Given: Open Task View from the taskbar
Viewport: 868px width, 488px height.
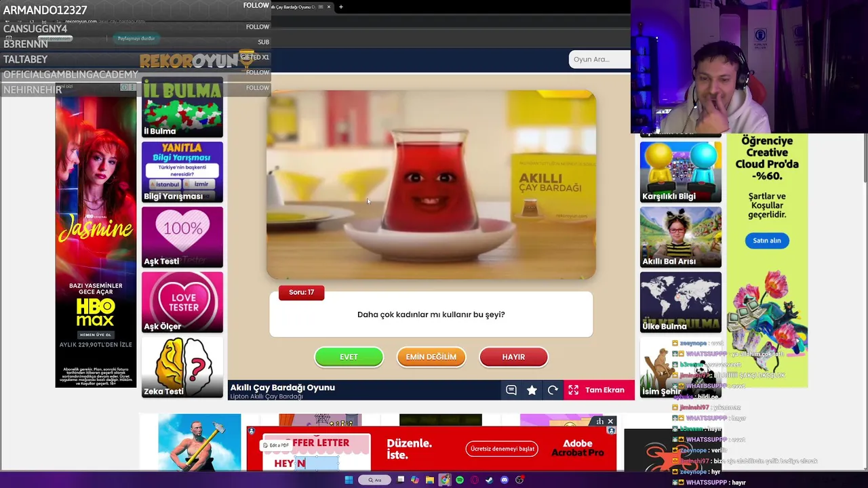Looking at the screenshot, I should tap(401, 480).
